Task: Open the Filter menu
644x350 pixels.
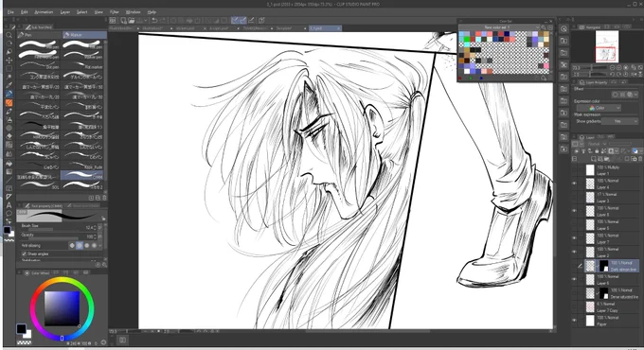Action: point(115,12)
